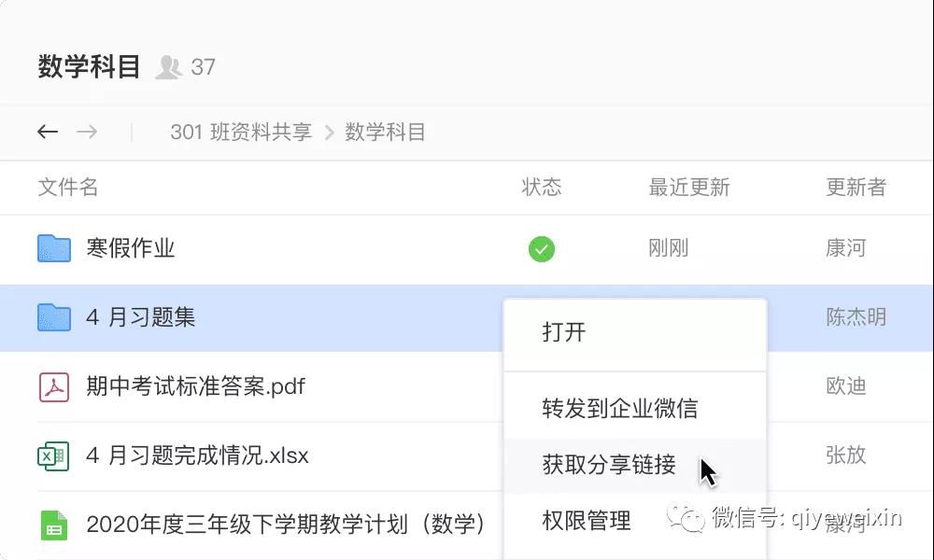
Task: Sort by the 最近更新 column header
Action: click(689, 187)
